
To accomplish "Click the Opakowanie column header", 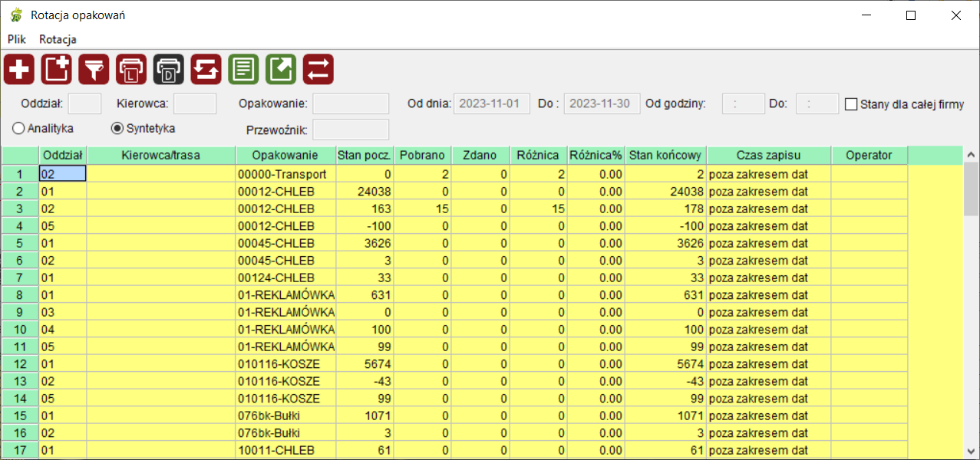I will coord(285,156).
